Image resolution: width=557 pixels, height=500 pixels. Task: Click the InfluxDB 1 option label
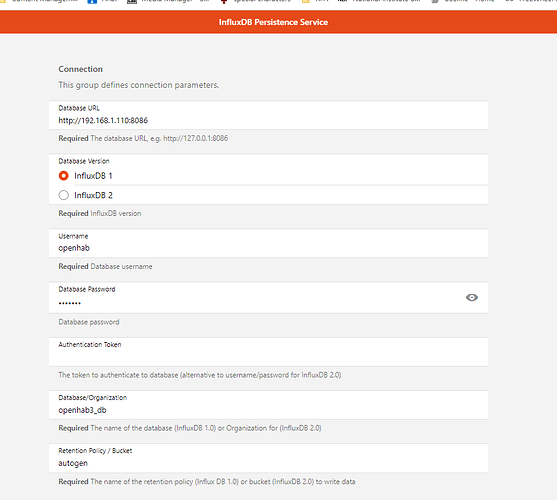click(x=93, y=176)
